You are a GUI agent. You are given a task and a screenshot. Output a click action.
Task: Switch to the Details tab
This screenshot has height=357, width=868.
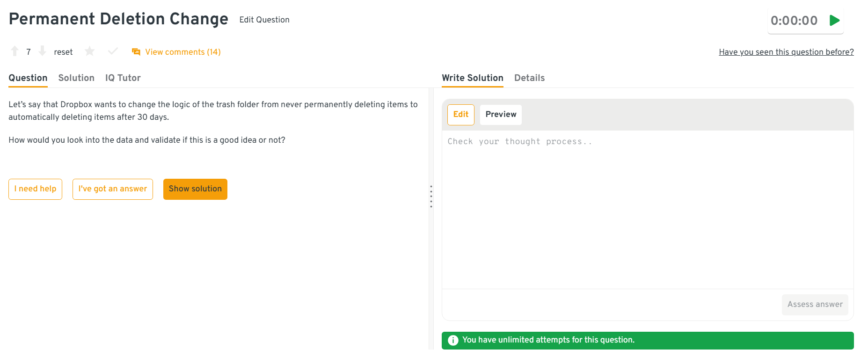(529, 78)
